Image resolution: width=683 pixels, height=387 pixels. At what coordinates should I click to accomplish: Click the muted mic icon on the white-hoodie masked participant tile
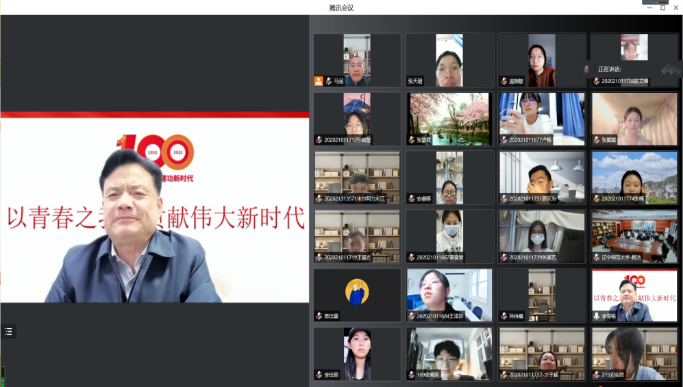coord(411,258)
